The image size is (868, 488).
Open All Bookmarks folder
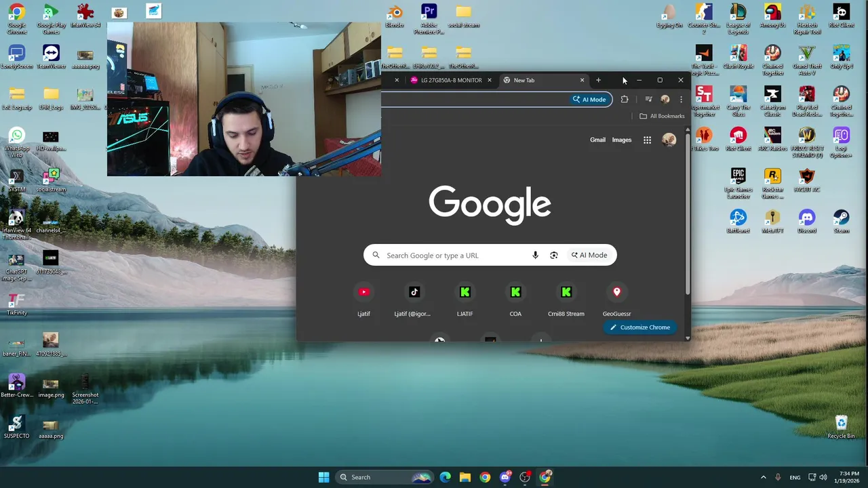662,116
